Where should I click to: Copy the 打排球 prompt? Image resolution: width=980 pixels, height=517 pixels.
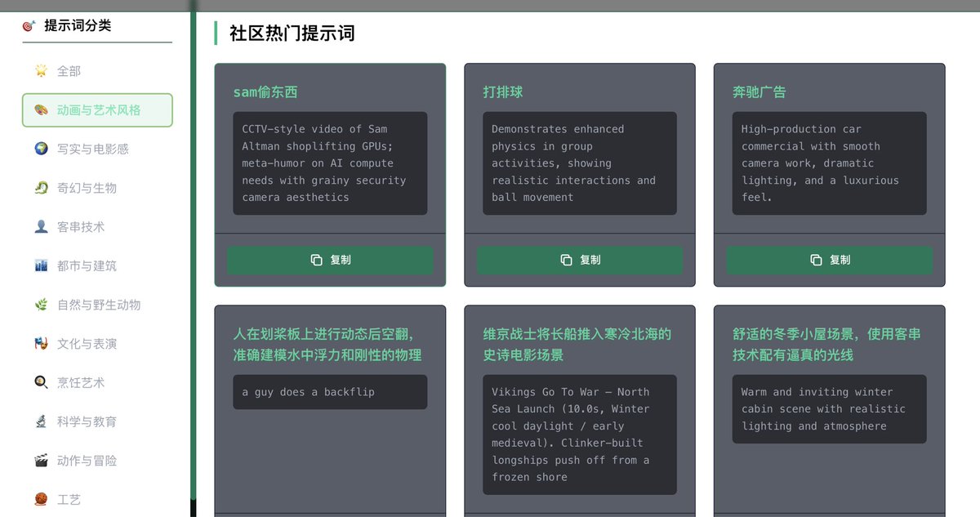coord(580,260)
